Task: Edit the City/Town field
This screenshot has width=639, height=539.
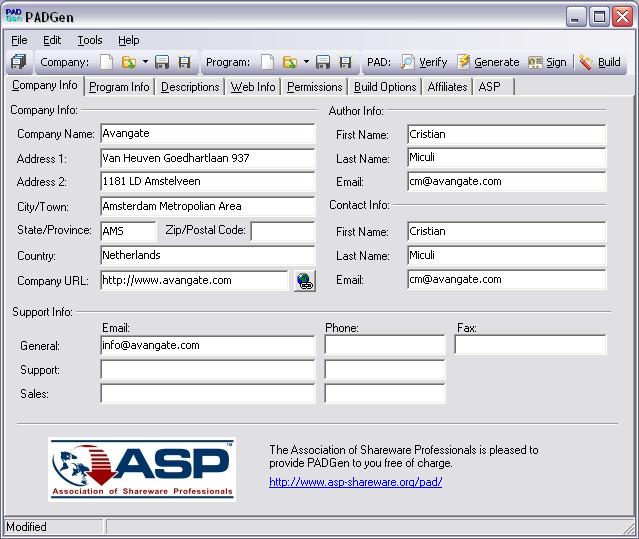Action: [207, 206]
